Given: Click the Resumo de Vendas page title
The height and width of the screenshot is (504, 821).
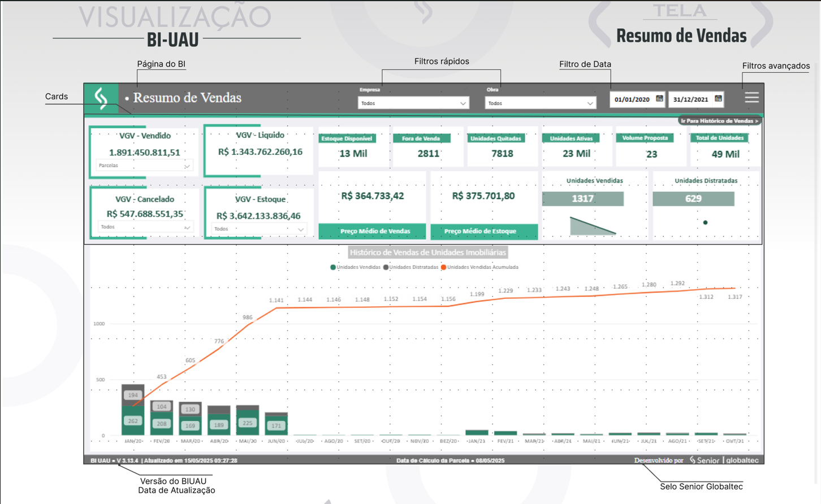Looking at the screenshot, I should [187, 98].
